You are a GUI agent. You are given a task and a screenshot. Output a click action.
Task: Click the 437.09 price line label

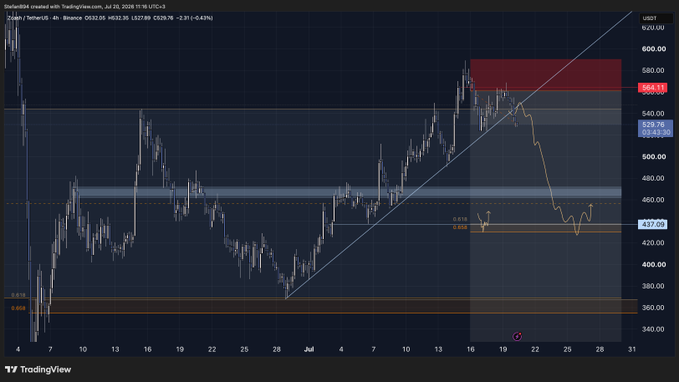click(x=653, y=224)
